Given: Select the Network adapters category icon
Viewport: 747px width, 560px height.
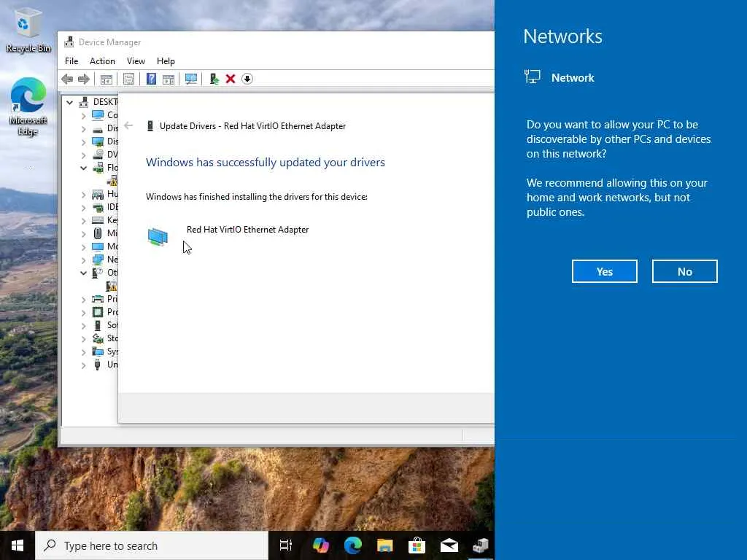Looking at the screenshot, I should click(x=98, y=260).
